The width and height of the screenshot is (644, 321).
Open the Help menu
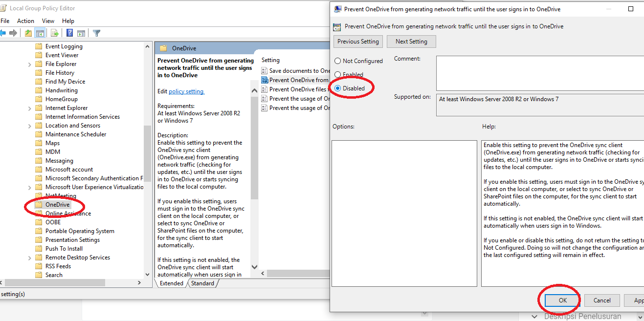68,21
